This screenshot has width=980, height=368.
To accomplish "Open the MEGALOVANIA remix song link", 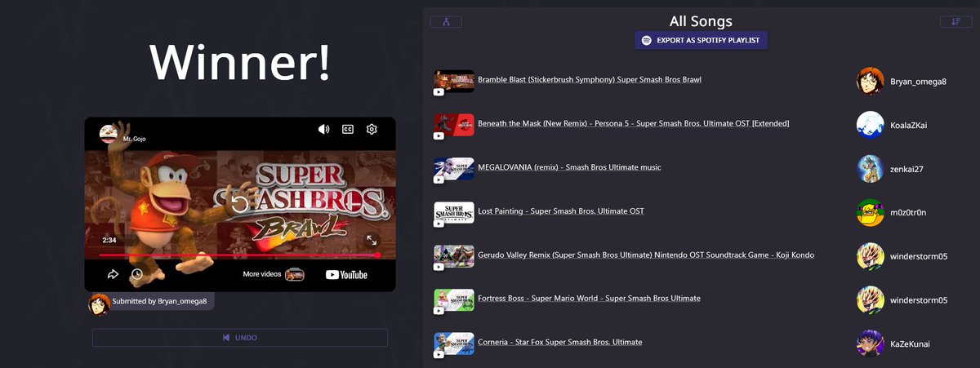I will coord(569,167).
